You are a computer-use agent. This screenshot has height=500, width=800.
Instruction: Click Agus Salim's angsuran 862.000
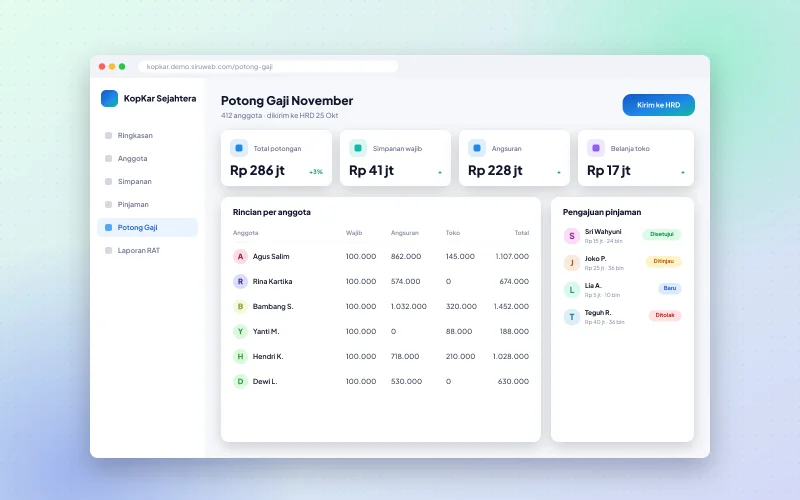tap(406, 257)
